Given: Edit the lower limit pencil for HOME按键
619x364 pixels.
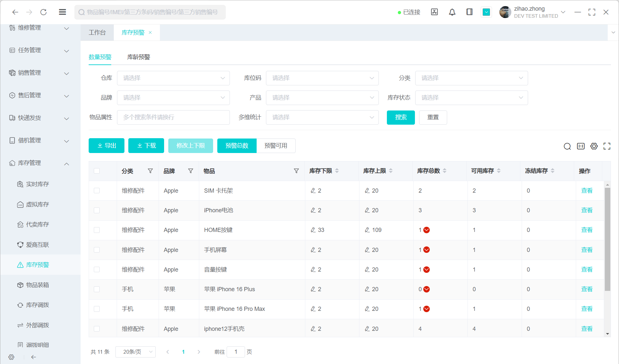Looking at the screenshot, I should [313, 230].
